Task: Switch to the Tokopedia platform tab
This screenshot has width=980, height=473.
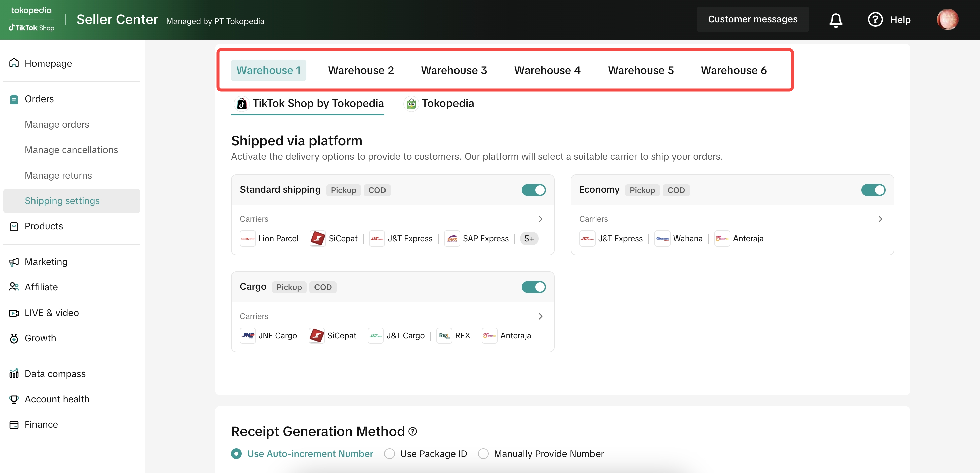Action: 439,104
